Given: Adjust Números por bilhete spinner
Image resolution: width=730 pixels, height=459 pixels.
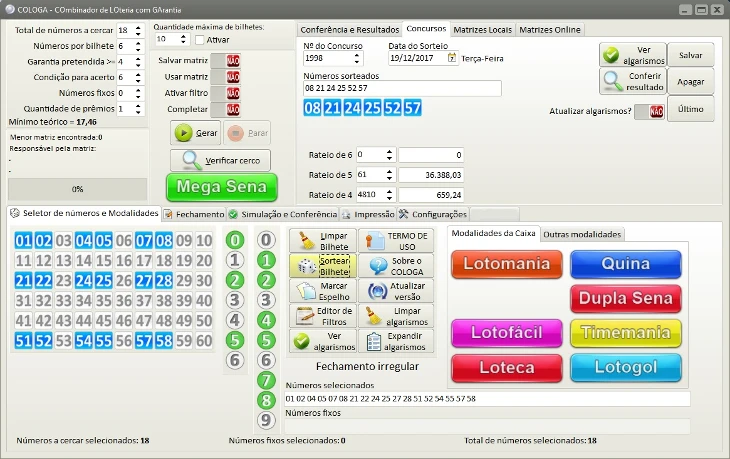Looking at the screenshot, I should coord(138,46).
